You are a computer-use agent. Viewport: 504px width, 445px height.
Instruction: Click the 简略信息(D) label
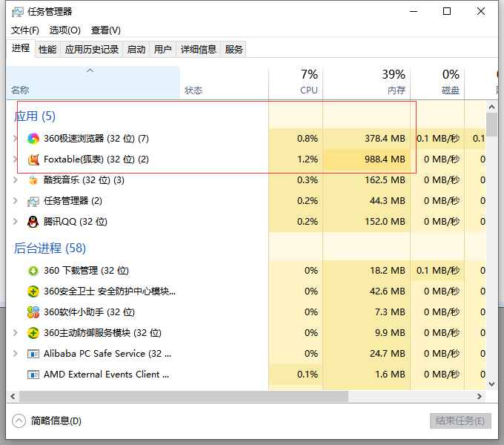coord(56,421)
